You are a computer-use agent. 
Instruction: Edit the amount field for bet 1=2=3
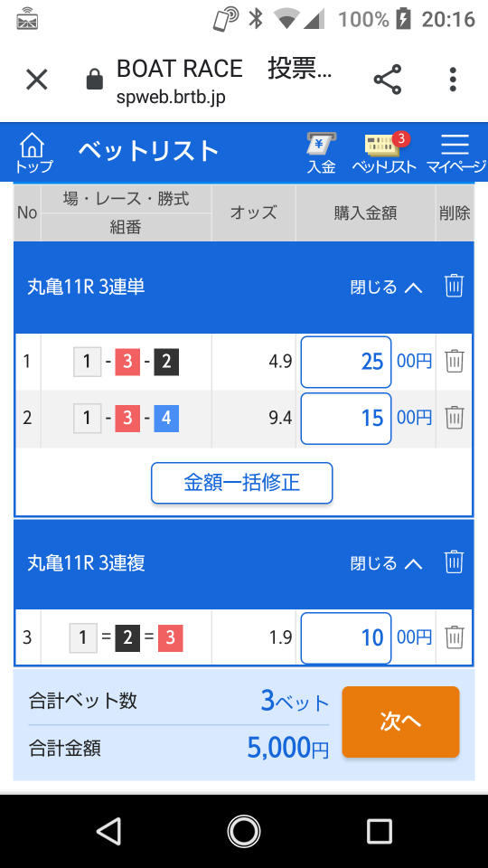(346, 637)
